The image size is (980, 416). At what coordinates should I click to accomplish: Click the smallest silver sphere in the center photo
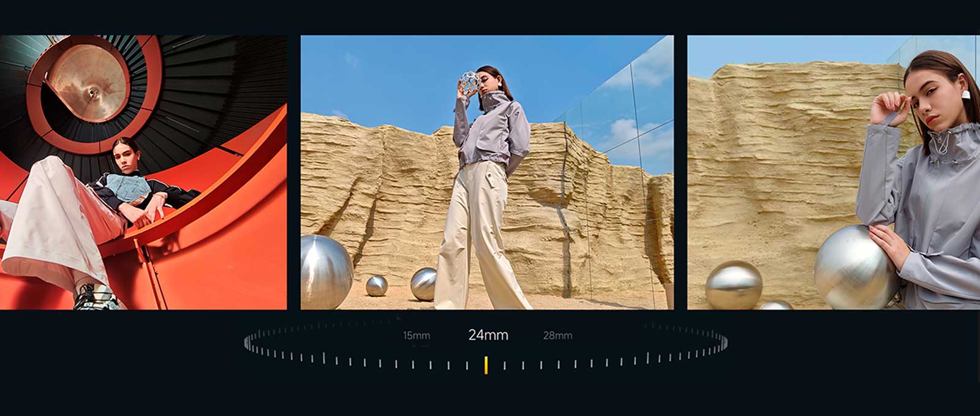[x=377, y=286]
